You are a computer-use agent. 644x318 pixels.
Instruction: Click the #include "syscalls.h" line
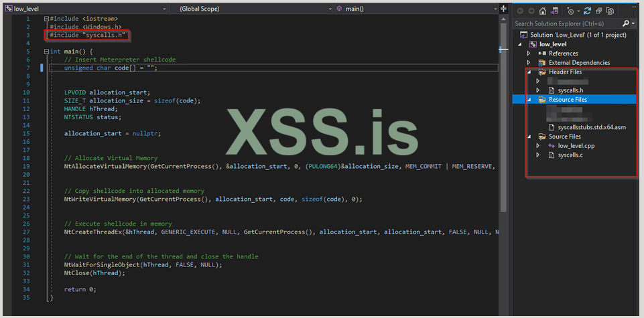pyautogui.click(x=88, y=35)
